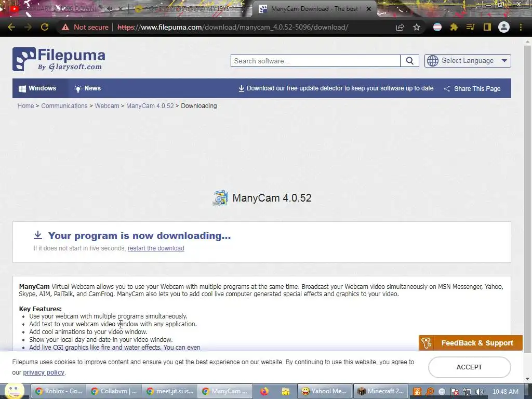Screen dimensions: 532x399
Task: Switch to meet.jit.si taskbar window
Action: (x=169, y=391)
